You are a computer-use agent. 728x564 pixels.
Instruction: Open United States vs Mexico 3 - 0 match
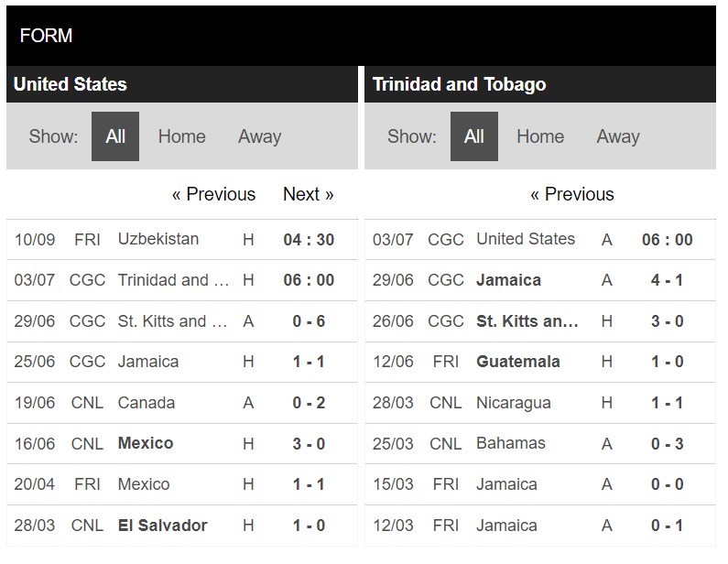pyautogui.click(x=146, y=443)
